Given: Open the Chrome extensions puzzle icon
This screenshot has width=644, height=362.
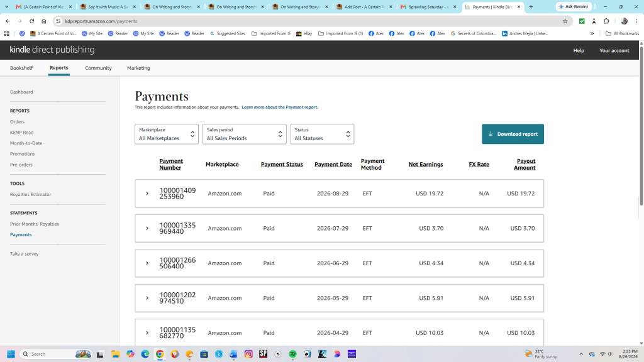Looking at the screenshot, I should [606, 21].
